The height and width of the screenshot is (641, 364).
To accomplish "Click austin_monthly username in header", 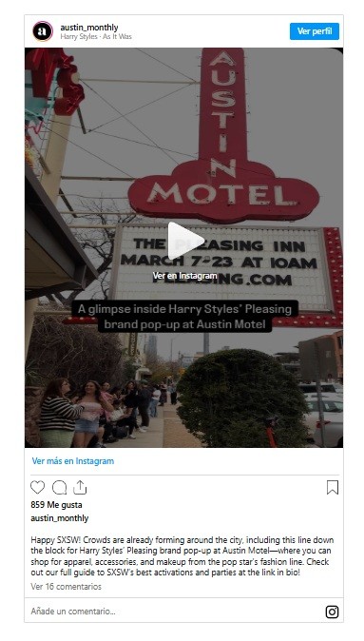I will click(x=89, y=28).
